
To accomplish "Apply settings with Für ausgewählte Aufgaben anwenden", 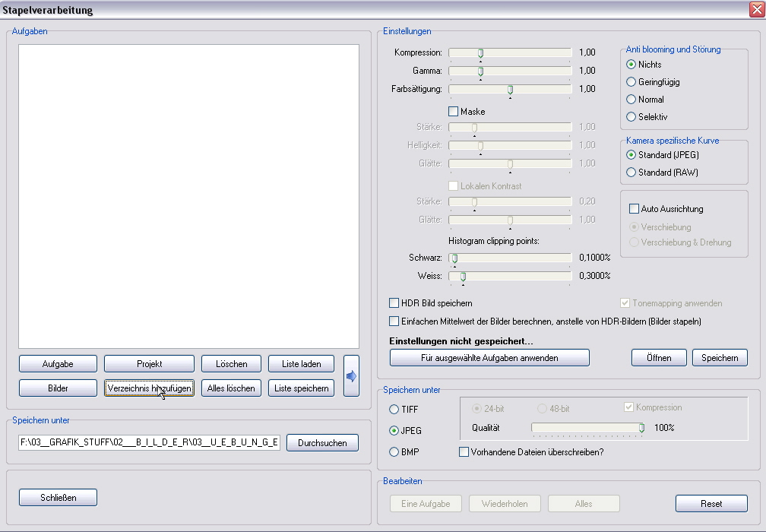I will point(489,358).
